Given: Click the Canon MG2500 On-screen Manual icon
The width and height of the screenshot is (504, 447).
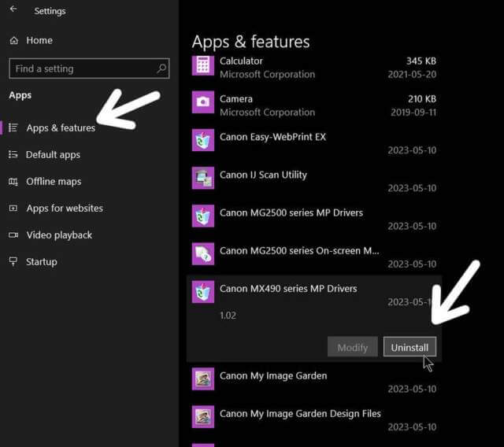Looking at the screenshot, I should click(x=203, y=253).
